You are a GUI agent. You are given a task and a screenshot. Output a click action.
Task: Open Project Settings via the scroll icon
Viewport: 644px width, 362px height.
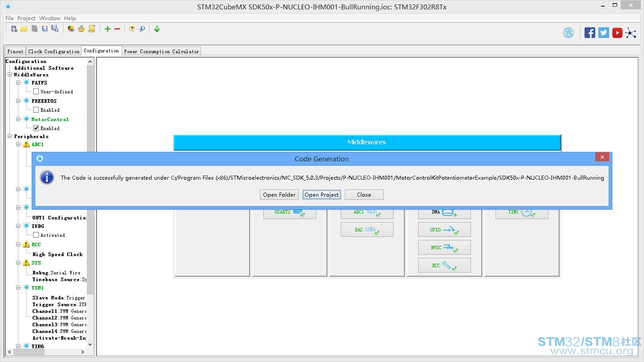[x=91, y=29]
